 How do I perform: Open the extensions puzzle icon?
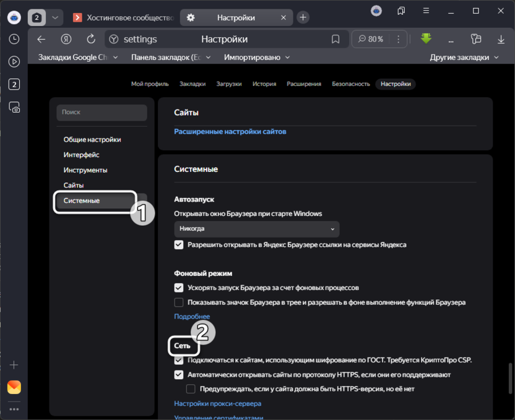[476, 39]
